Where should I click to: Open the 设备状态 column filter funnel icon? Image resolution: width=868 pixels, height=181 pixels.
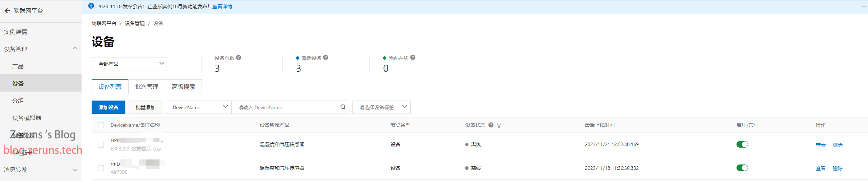[499, 125]
